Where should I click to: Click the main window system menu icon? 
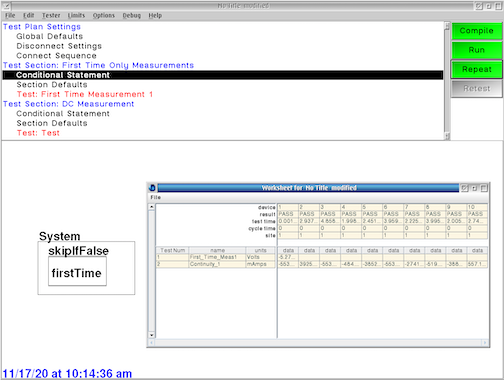(7, 6)
